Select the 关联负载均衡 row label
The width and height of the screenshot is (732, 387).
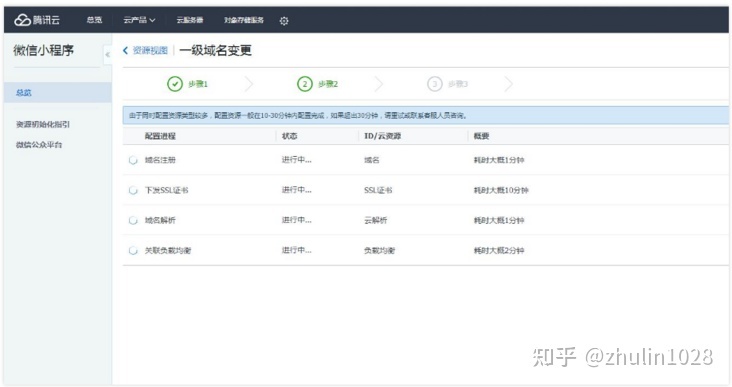(x=168, y=251)
